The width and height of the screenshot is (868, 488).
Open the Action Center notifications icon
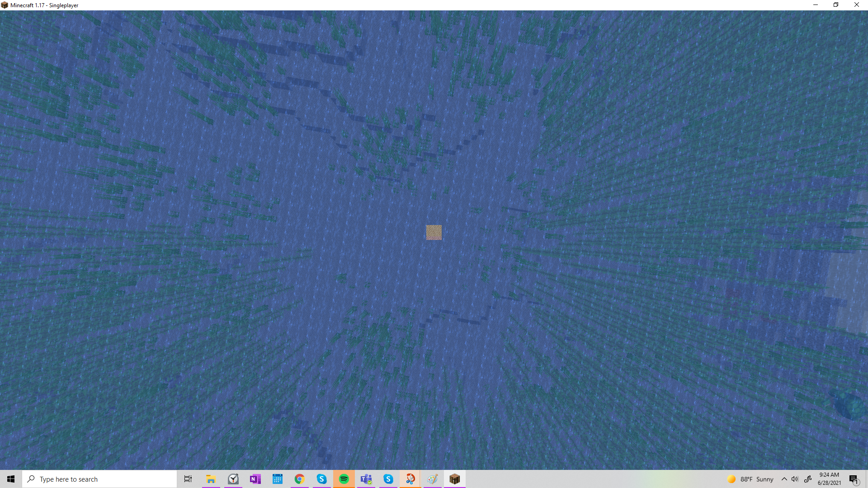[x=854, y=479]
